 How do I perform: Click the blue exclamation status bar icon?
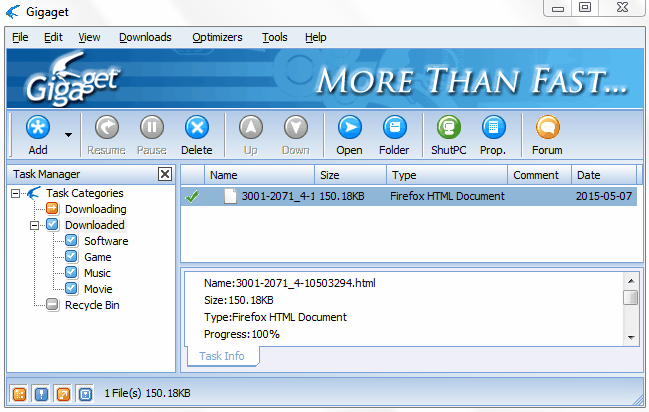pos(41,394)
